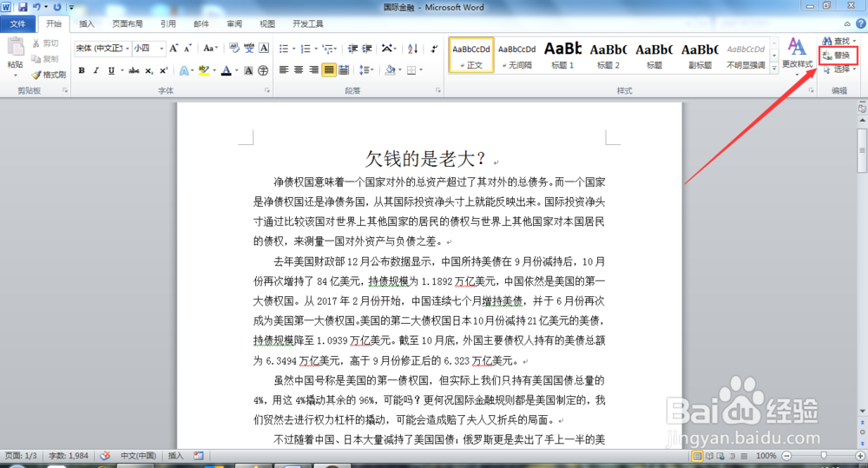The height and width of the screenshot is (468, 868).
Task: Click the spelling check icon in status bar
Action: (105, 456)
